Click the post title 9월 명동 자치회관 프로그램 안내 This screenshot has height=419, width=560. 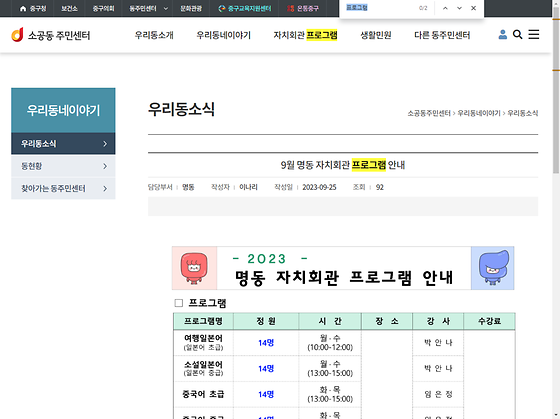click(343, 165)
